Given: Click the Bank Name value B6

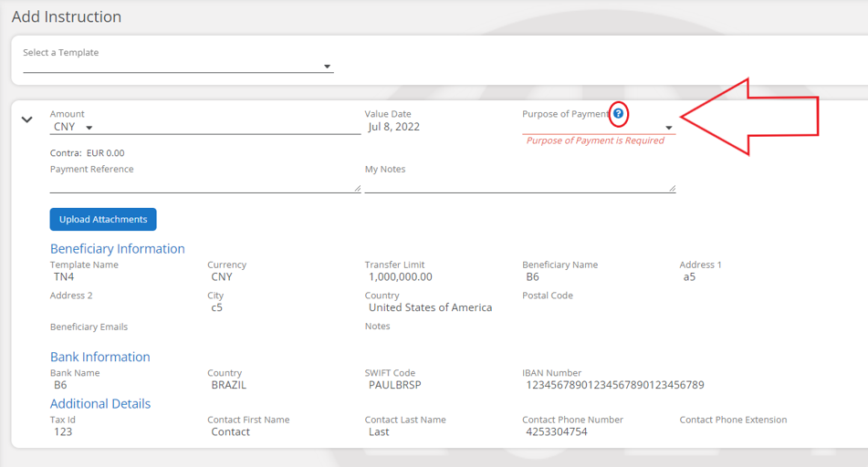Looking at the screenshot, I should coord(60,385).
